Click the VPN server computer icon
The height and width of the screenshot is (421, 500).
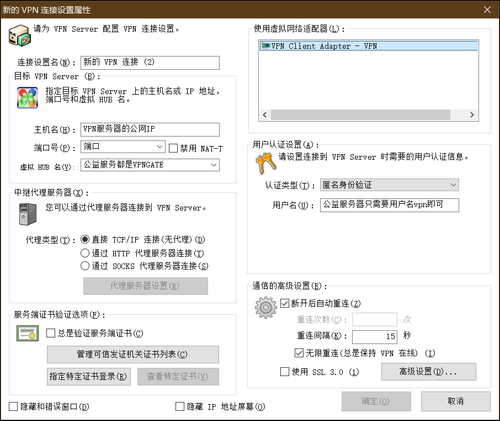[x=20, y=35]
